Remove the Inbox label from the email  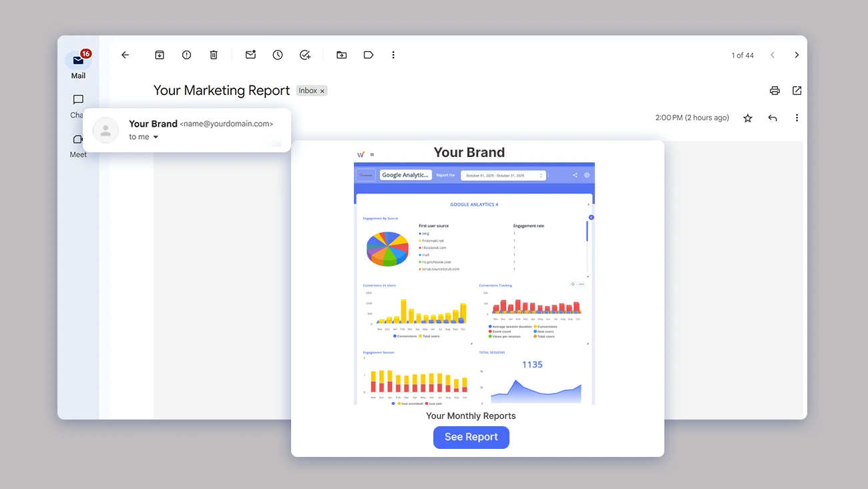coord(322,90)
